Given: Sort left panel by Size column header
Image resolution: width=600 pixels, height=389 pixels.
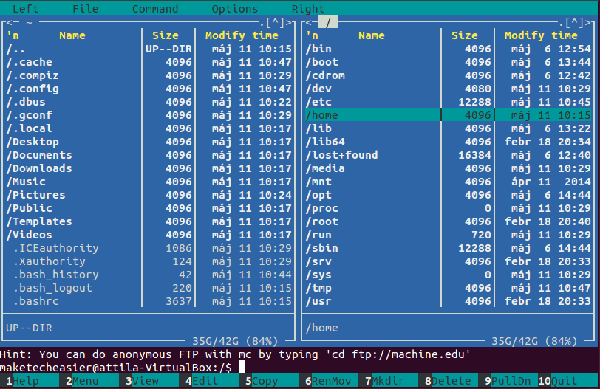Looking at the screenshot, I should 165,36.
